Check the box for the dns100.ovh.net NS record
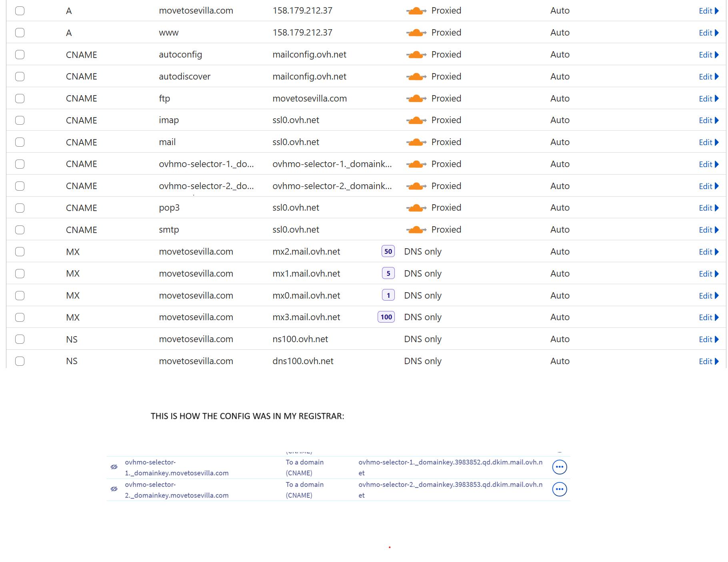This screenshot has height=562, width=728. 20,361
